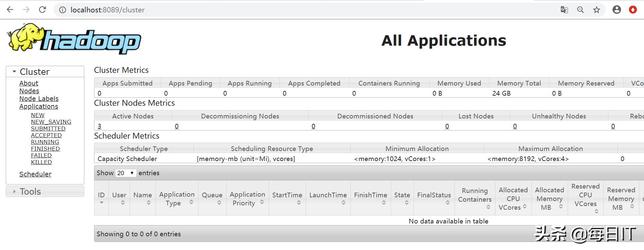Click the No data available in table message

[x=448, y=221]
